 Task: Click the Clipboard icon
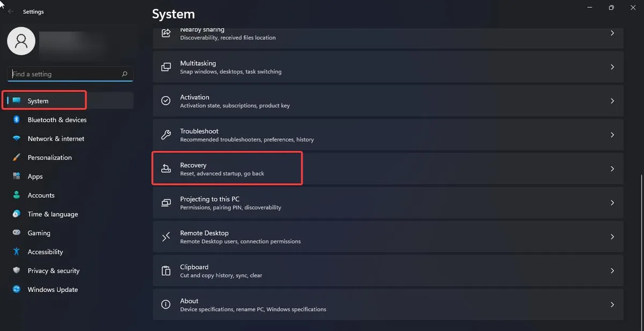[166, 270]
